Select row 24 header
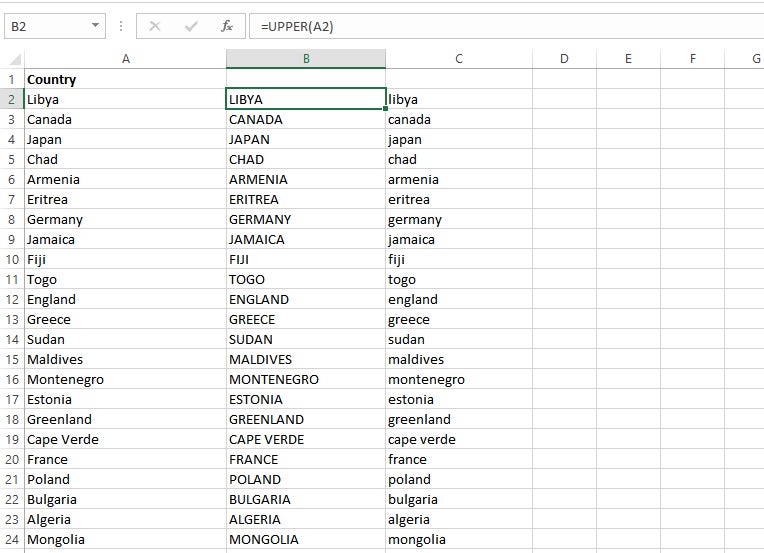764x553 pixels. click(x=12, y=539)
